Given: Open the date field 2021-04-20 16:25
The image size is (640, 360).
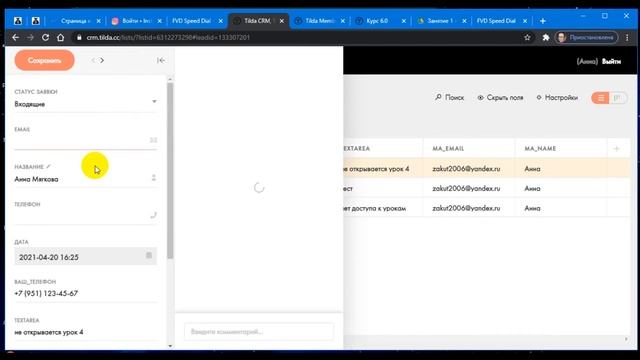Looking at the screenshot, I should (85, 257).
